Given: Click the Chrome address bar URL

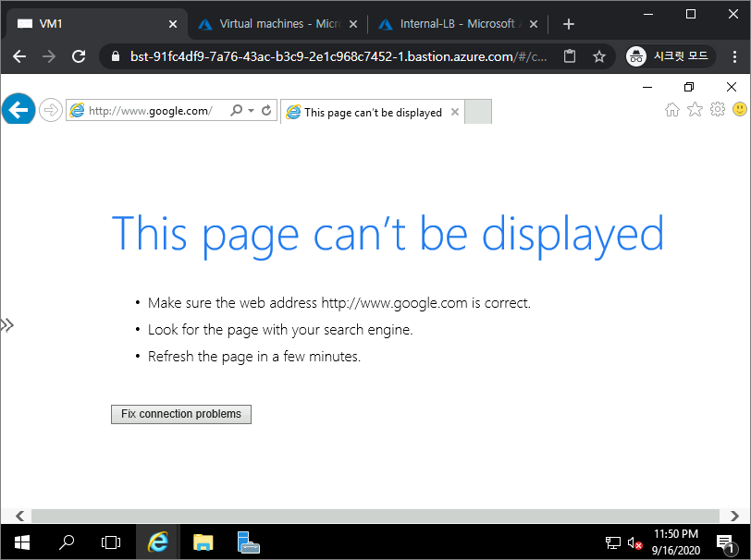Looking at the screenshot, I should 338,56.
